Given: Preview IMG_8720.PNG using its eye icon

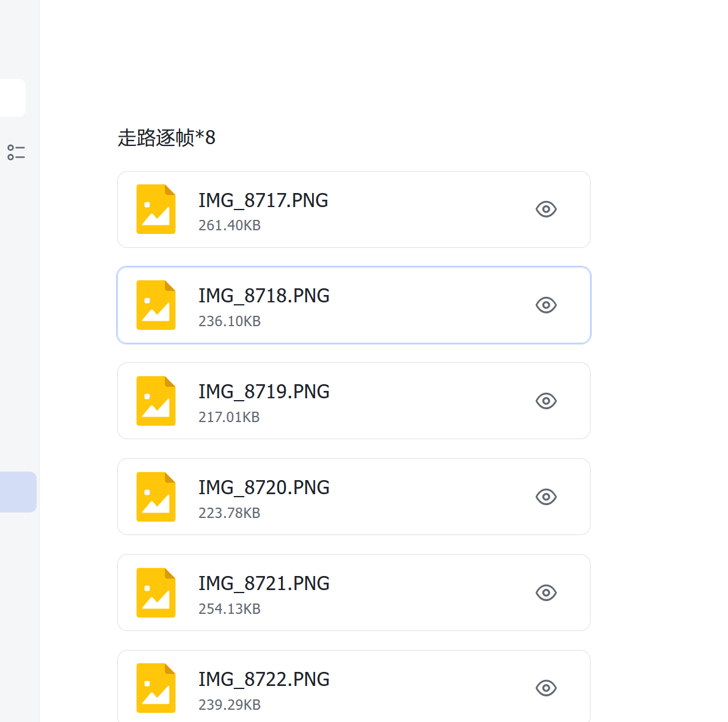Looking at the screenshot, I should pyautogui.click(x=546, y=497).
